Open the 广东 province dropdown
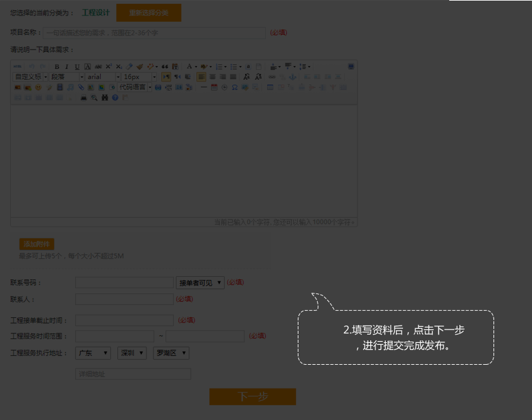The height and width of the screenshot is (420, 532). click(93, 353)
